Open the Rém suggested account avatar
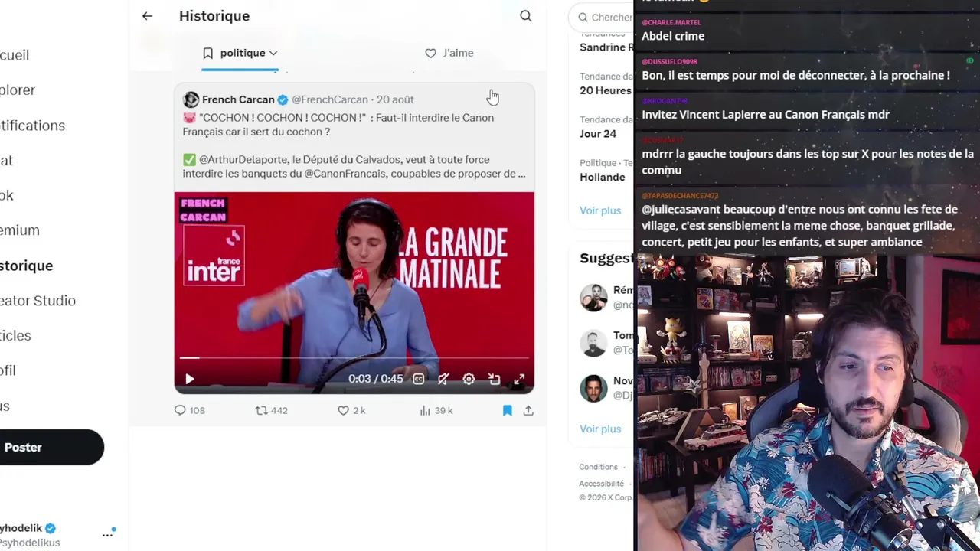The height and width of the screenshot is (551, 980). click(593, 298)
